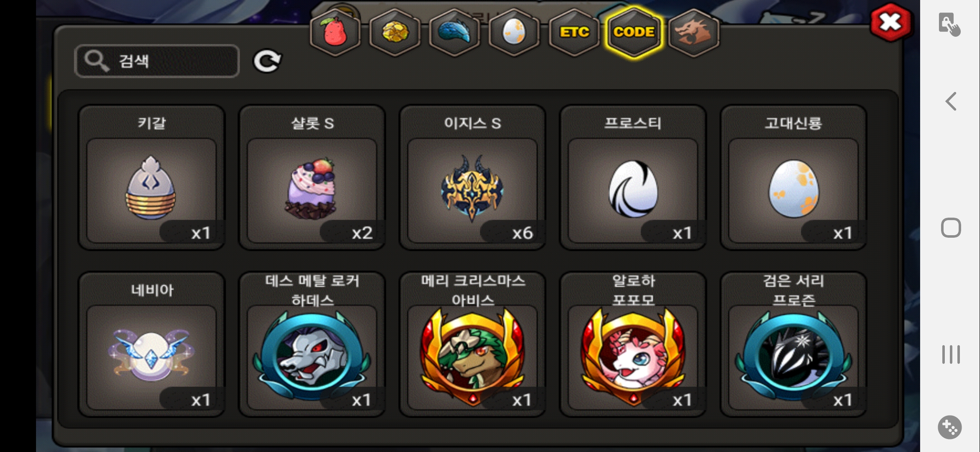This screenshot has height=452, width=980.
Task: Click the 검색 search field
Action: tap(157, 61)
